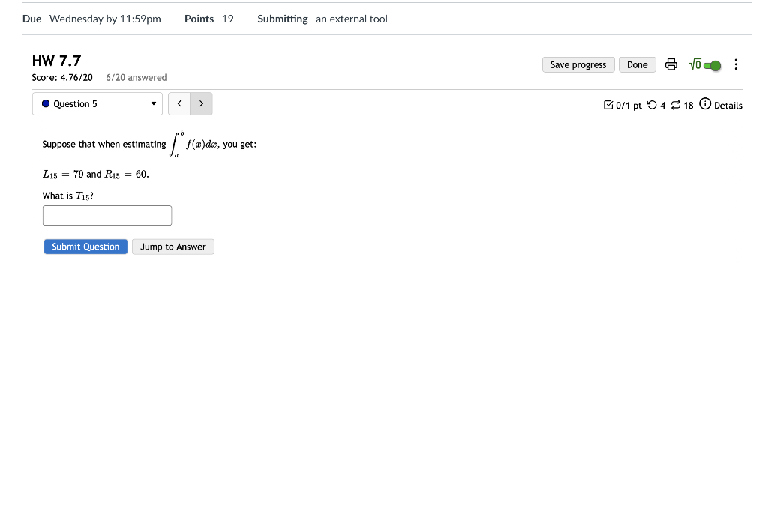Click the T15 answer input box
Screen dimensions: 768x532
pos(107,215)
